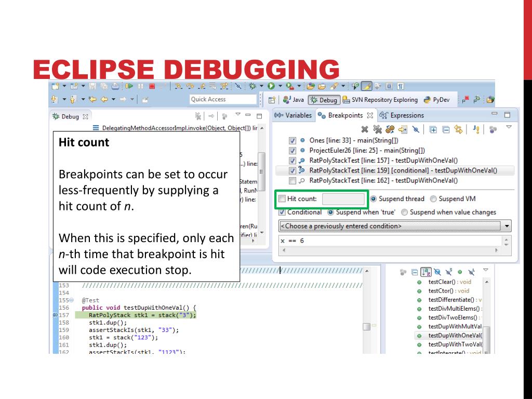Click Link with Debug View arrows icon

458,129
